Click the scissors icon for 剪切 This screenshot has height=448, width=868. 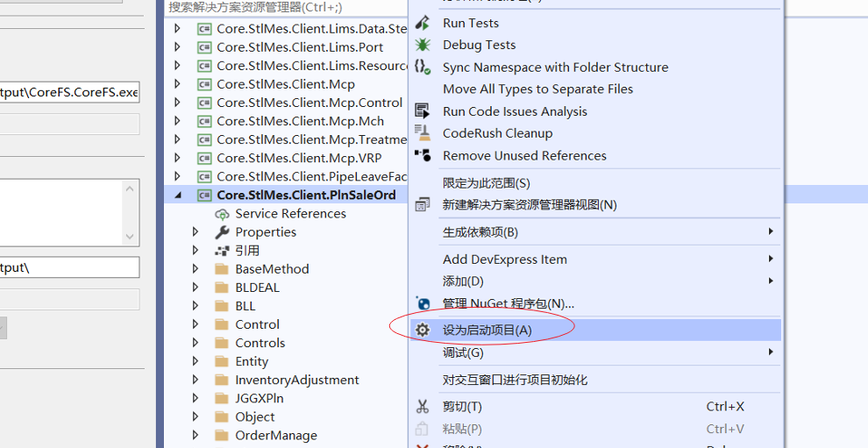[423, 406]
